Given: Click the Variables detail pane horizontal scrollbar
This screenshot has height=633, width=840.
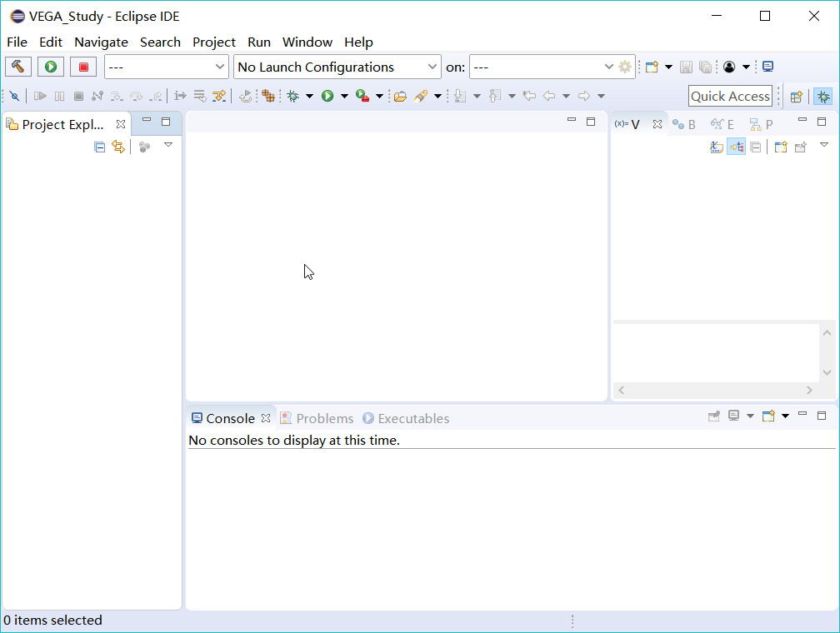Looking at the screenshot, I should coord(715,391).
